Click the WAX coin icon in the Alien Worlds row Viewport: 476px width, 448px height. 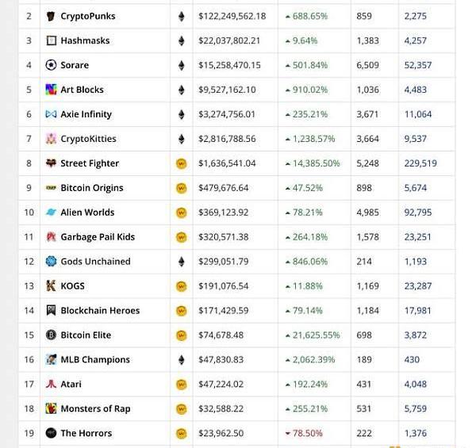click(x=181, y=213)
